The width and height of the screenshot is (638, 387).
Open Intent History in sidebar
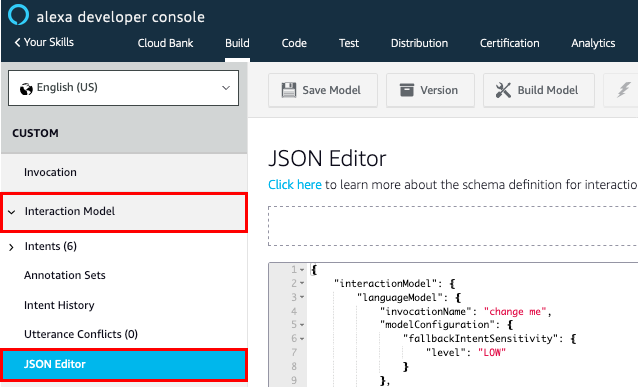click(59, 305)
